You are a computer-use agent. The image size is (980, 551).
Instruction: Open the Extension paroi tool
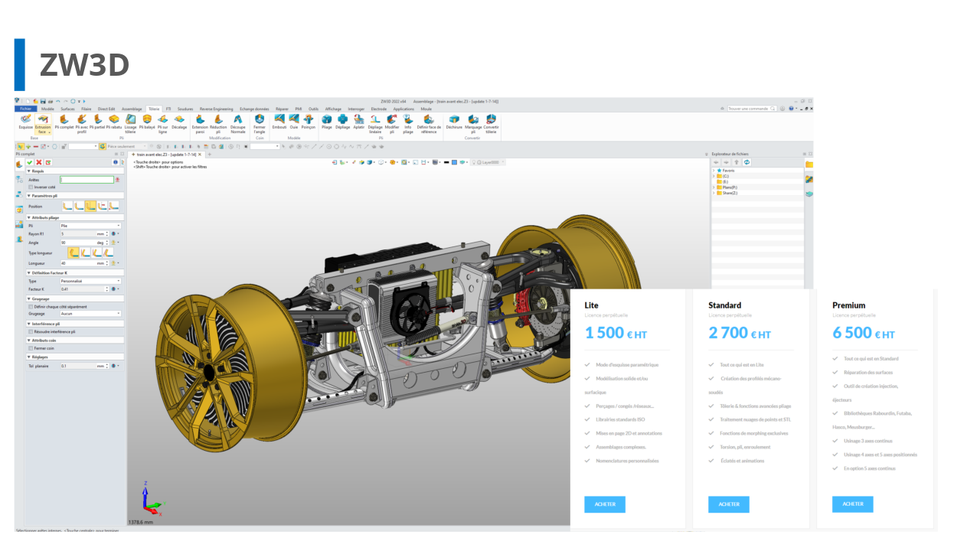[200, 124]
